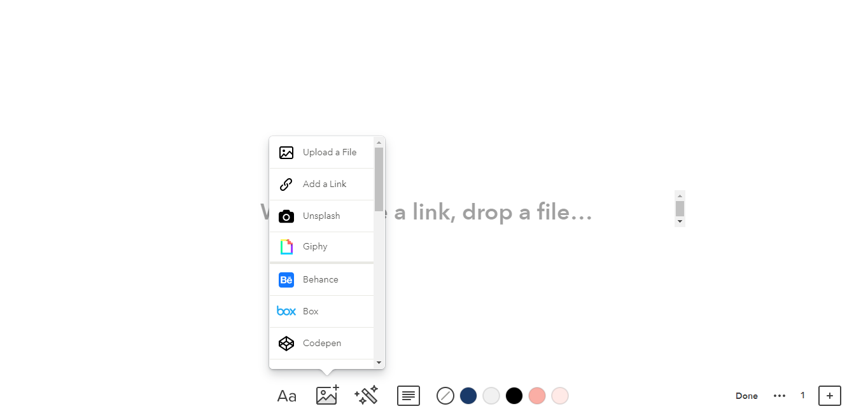Add a new card with plus button
The image size is (868, 418).
click(830, 396)
